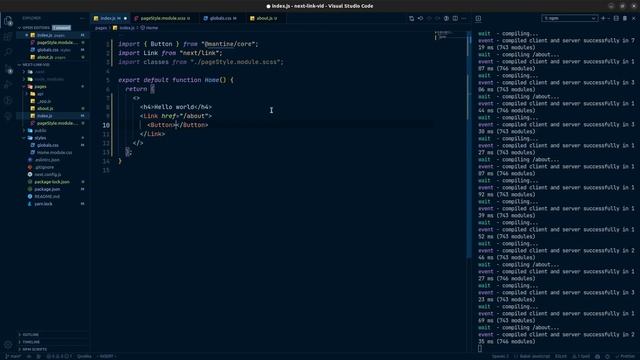This screenshot has height=360, width=640.
Task: Click the terminal input cursor line
Action: pyautogui.click(x=480, y=349)
